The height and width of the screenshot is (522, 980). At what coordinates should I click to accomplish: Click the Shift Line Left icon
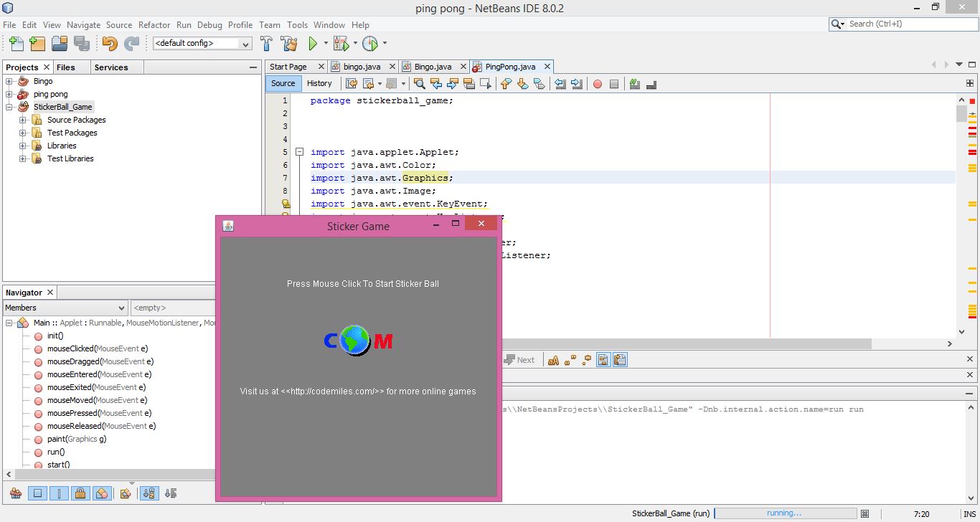(560, 84)
